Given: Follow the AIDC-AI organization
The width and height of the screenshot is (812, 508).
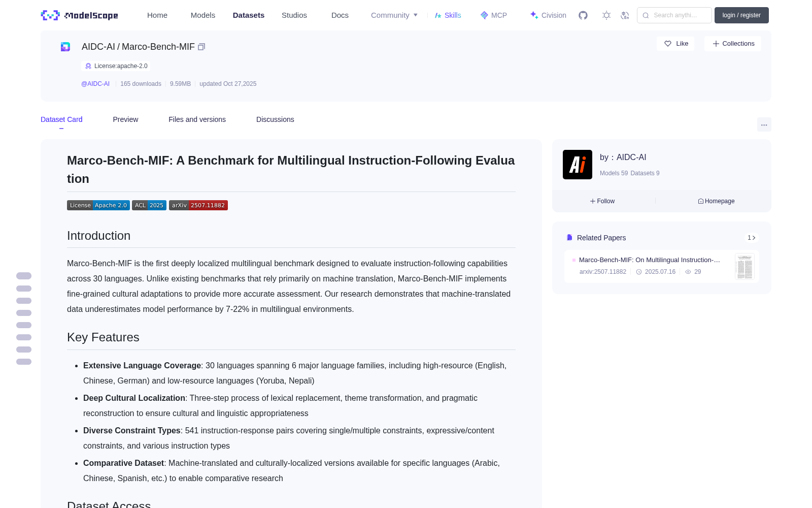Looking at the screenshot, I should coord(602,201).
